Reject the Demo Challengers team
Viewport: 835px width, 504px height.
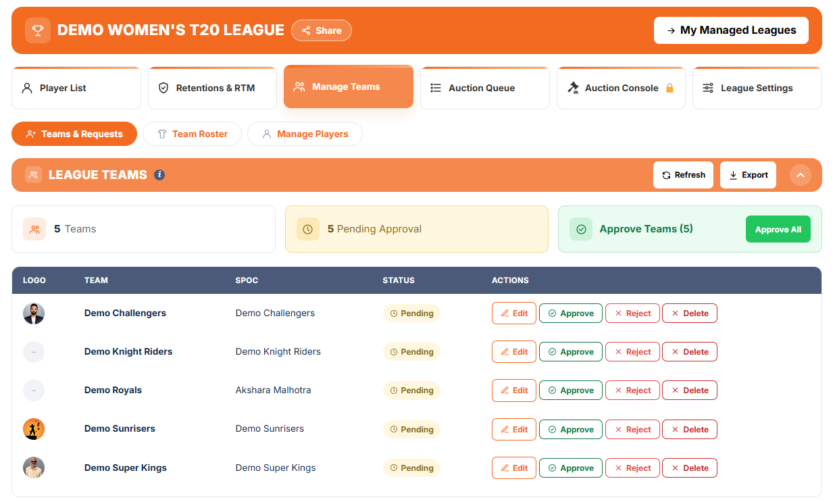632,313
